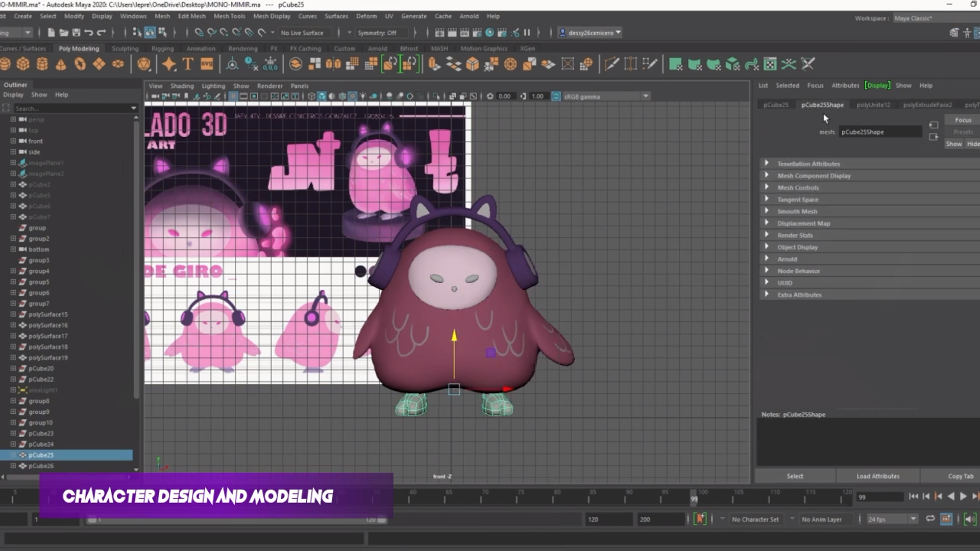Click the Undo arrow icon
Image resolution: width=980 pixels, height=551 pixels.
tap(89, 33)
